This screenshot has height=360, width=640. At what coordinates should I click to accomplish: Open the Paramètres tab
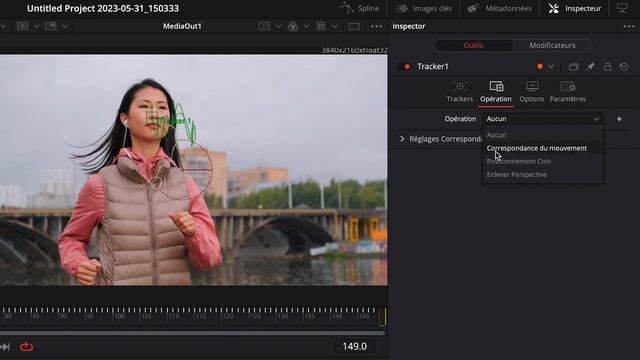click(568, 92)
